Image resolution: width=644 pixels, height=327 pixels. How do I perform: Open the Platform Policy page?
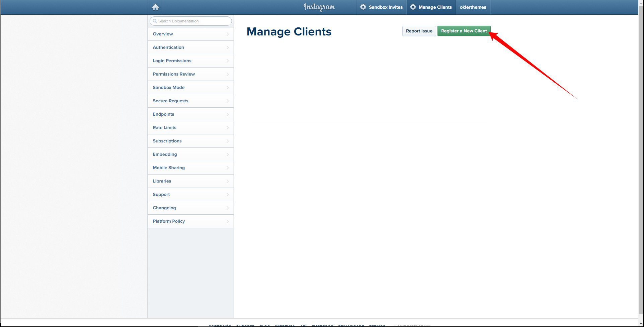pos(169,221)
